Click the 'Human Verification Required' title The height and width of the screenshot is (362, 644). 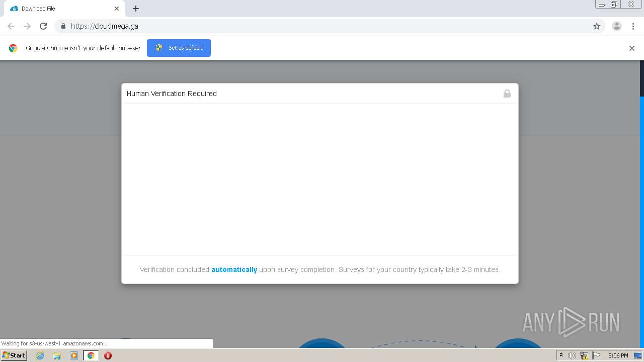(172, 94)
